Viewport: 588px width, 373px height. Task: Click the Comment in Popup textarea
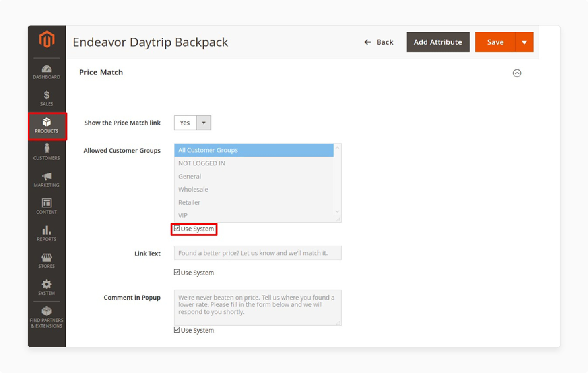coord(258,308)
